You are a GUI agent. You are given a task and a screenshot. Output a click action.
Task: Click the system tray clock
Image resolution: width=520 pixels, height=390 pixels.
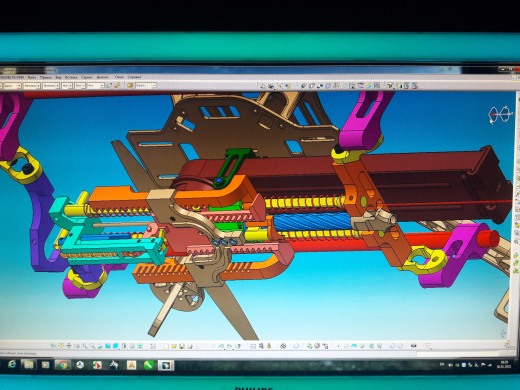click(503, 364)
